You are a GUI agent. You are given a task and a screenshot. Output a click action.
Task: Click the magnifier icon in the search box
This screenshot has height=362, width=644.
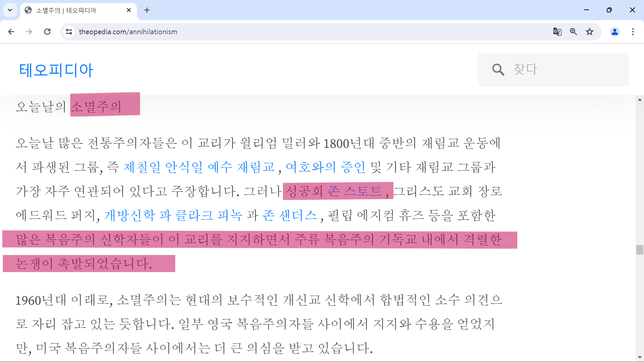click(x=498, y=69)
